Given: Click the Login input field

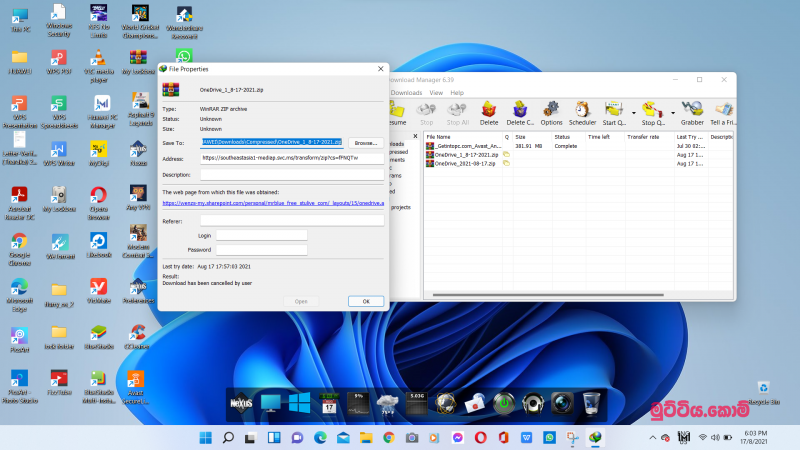Looking at the screenshot, I should pos(261,235).
